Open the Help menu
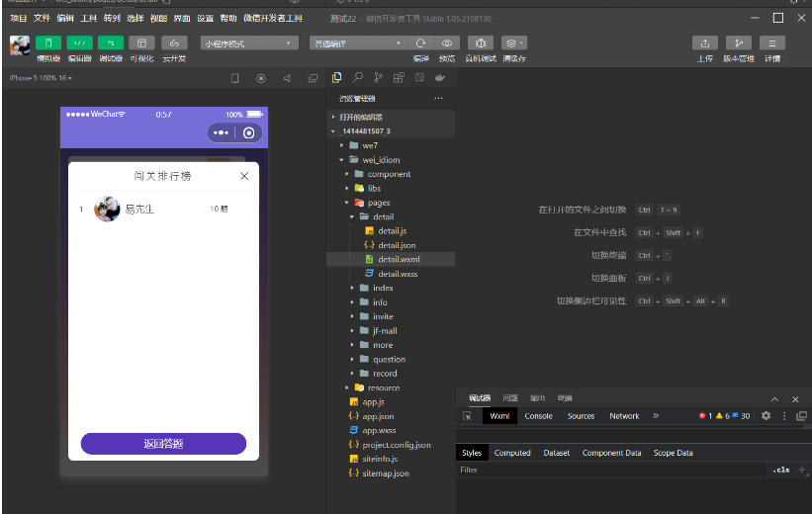 click(228, 19)
